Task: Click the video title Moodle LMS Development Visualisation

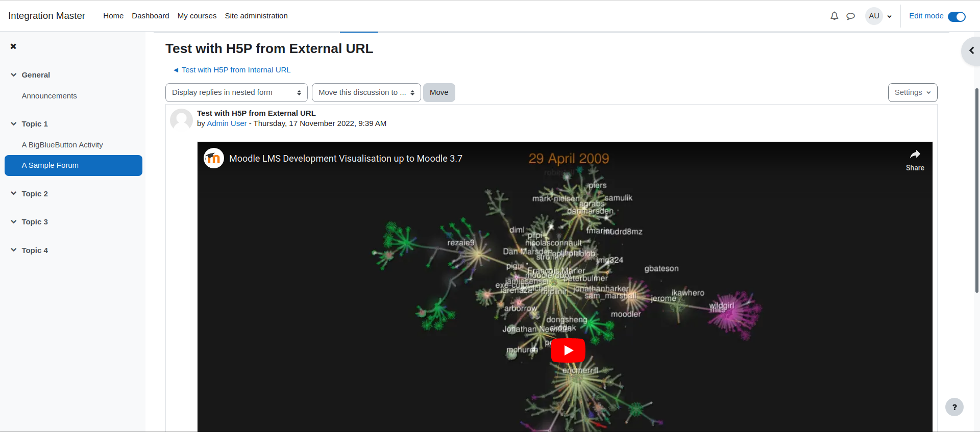Action: [346, 159]
